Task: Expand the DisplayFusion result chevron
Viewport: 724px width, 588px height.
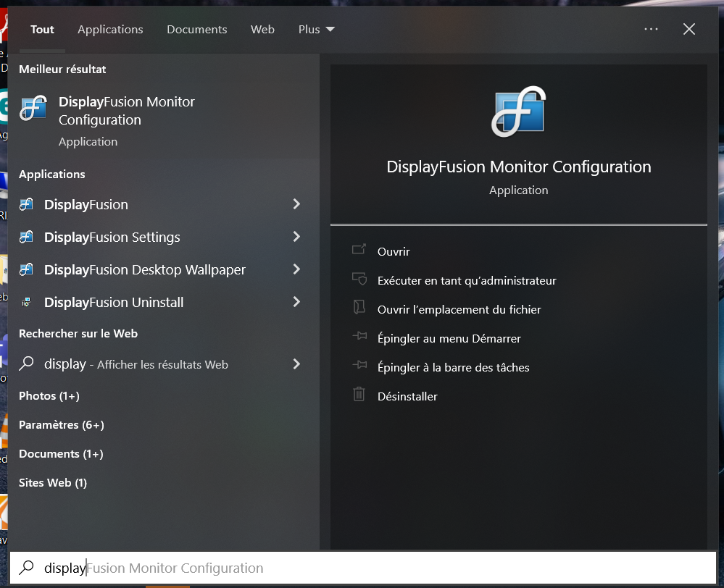Action: coord(296,204)
